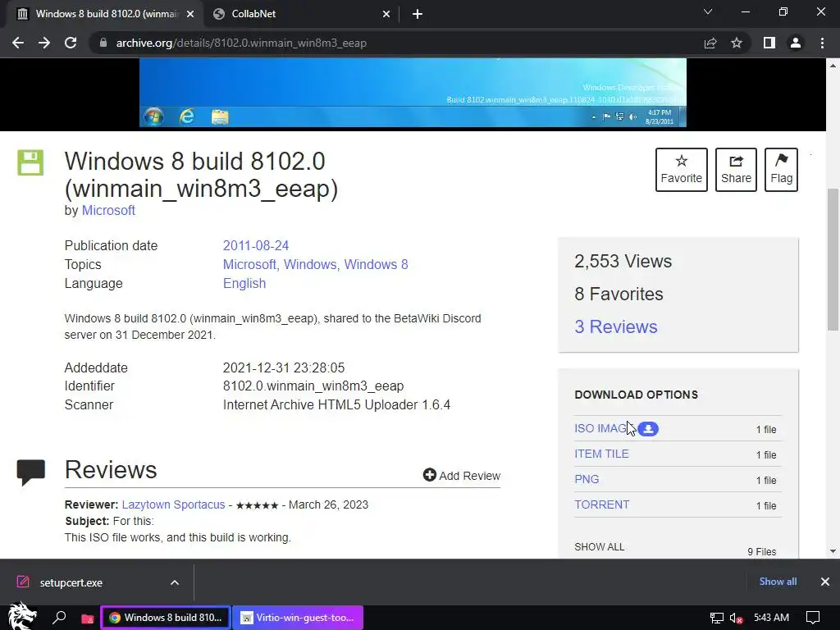The image size is (840, 630).
Task: Click Add Review
Action: (x=462, y=476)
